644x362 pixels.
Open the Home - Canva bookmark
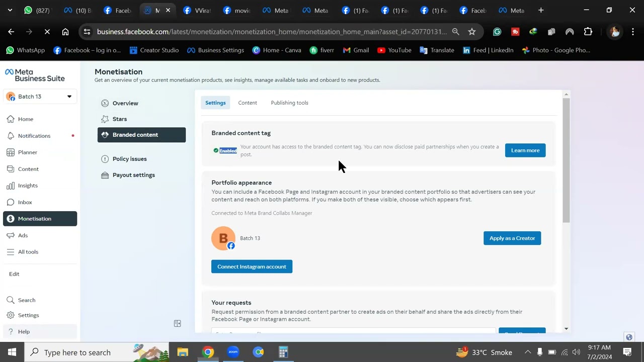point(277,50)
